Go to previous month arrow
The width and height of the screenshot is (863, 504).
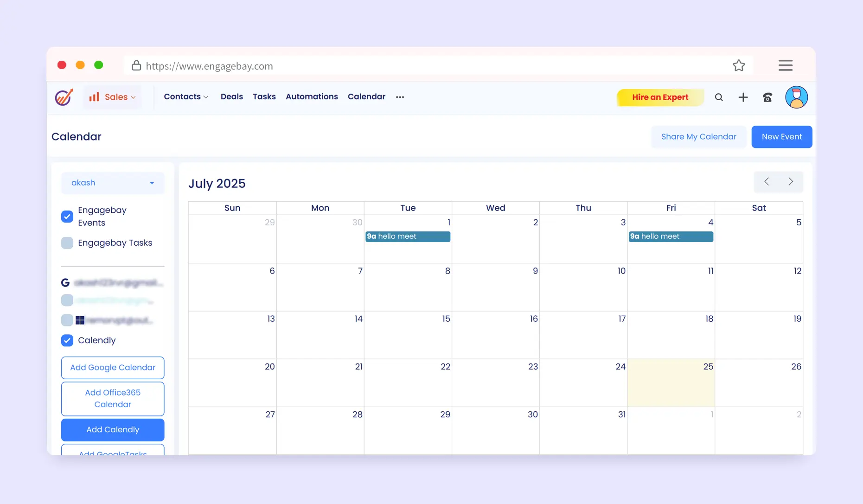[x=767, y=182]
